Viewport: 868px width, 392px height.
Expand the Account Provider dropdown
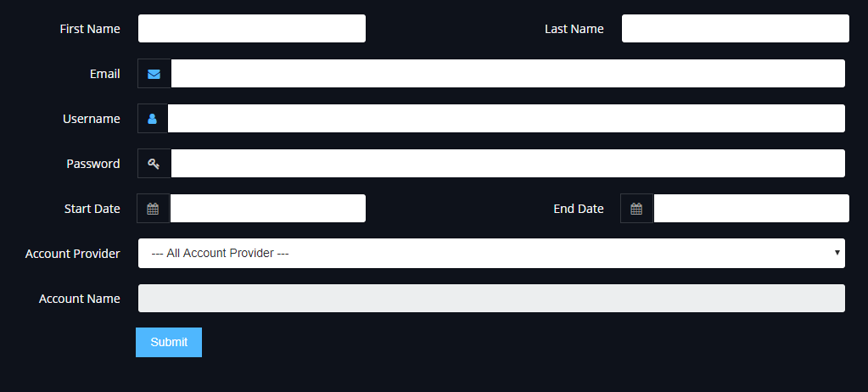coord(491,253)
